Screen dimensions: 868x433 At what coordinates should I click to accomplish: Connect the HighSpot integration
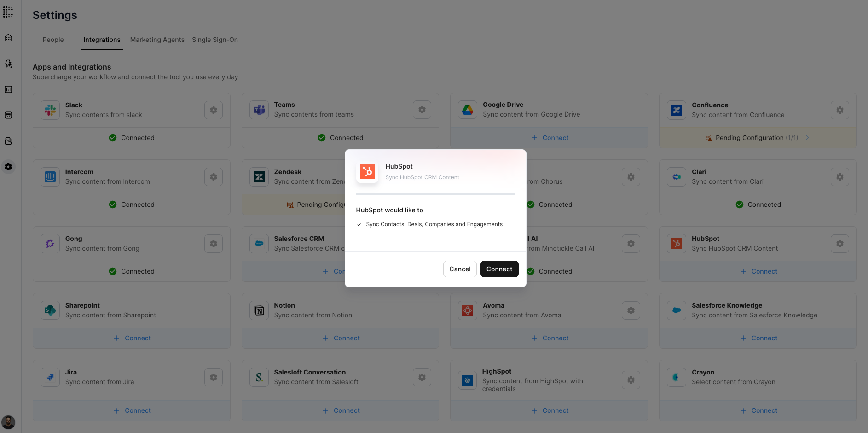[550, 410]
